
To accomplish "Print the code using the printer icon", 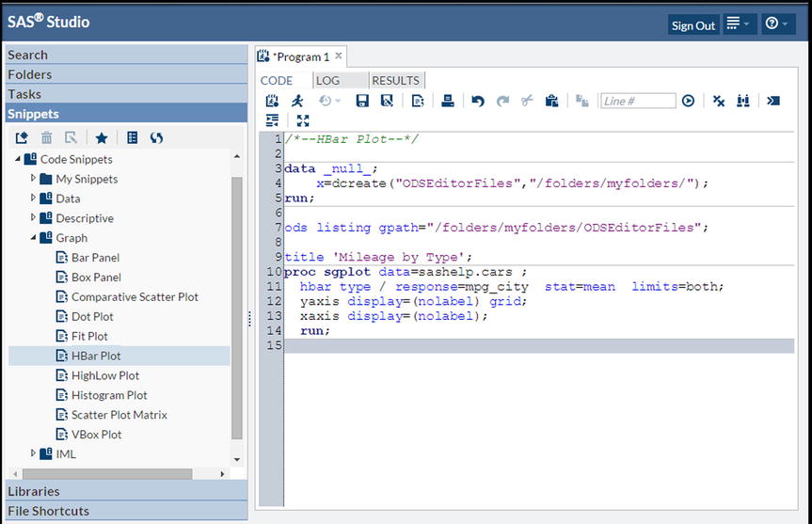I will coord(448,101).
